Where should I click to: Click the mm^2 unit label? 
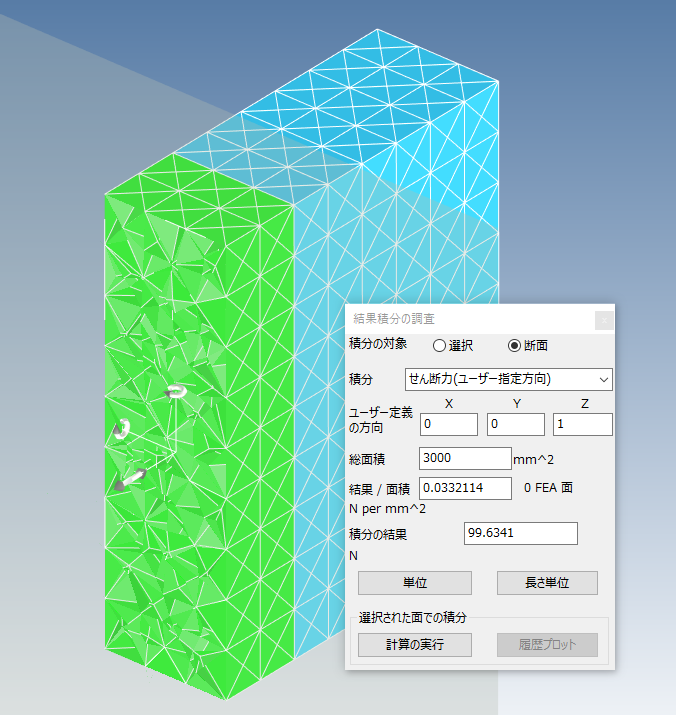pyautogui.click(x=533, y=460)
